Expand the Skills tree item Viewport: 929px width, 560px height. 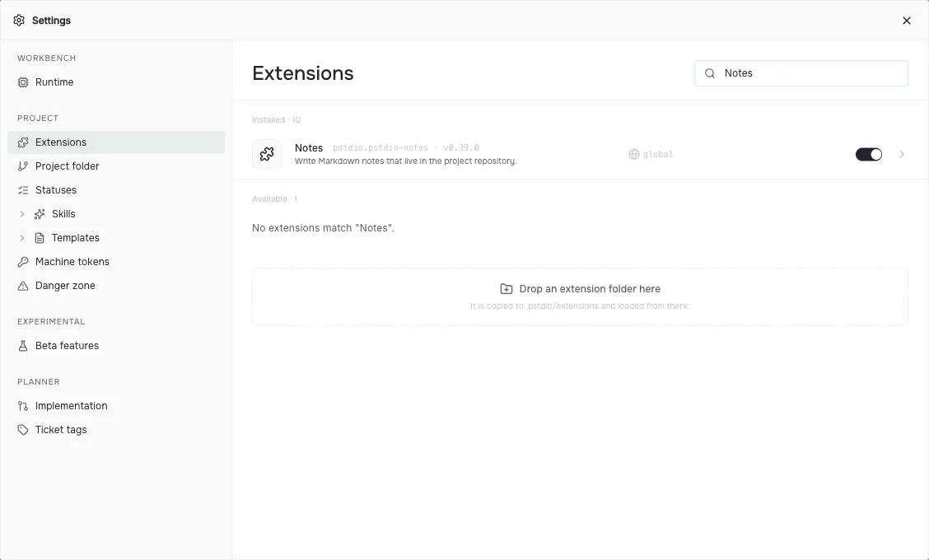pos(22,214)
